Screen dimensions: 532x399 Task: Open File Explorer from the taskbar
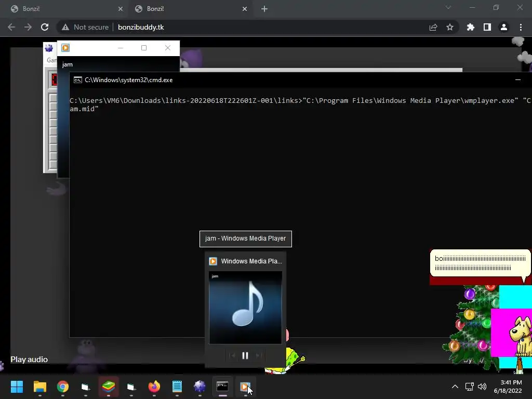39,387
